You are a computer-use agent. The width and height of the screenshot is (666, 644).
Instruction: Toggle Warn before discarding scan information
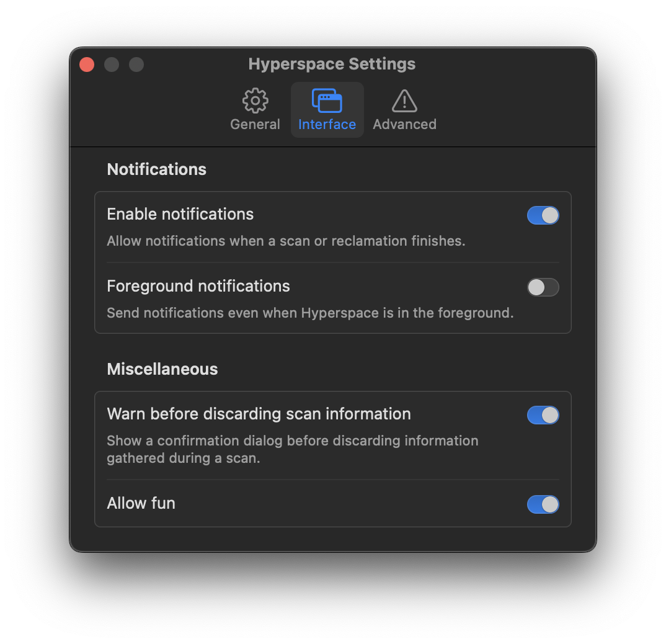(x=543, y=415)
